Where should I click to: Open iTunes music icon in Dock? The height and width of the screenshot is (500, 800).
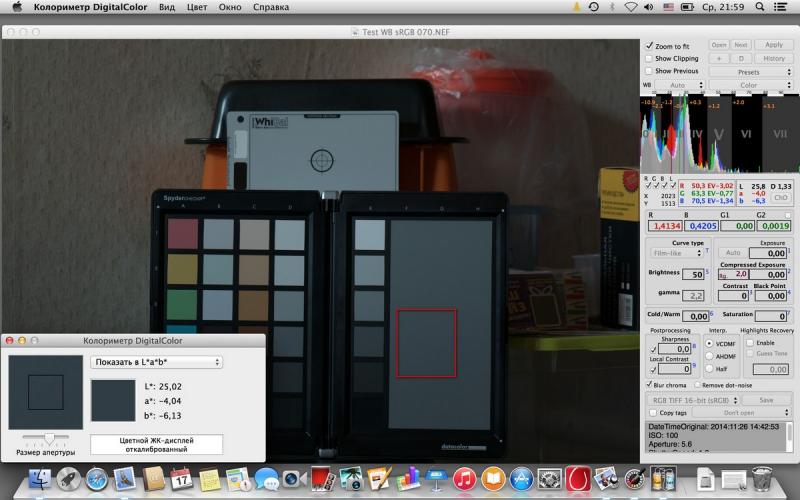[x=464, y=480]
